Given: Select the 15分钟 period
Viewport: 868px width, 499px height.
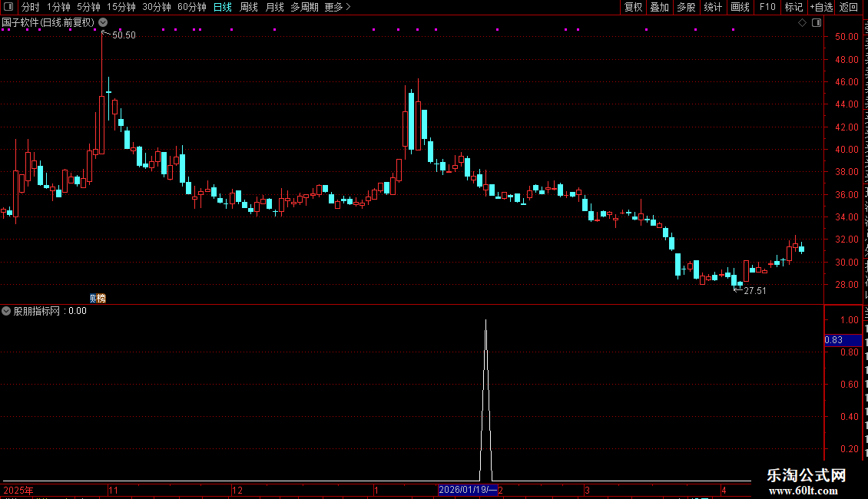Looking at the screenshot, I should [x=121, y=7].
